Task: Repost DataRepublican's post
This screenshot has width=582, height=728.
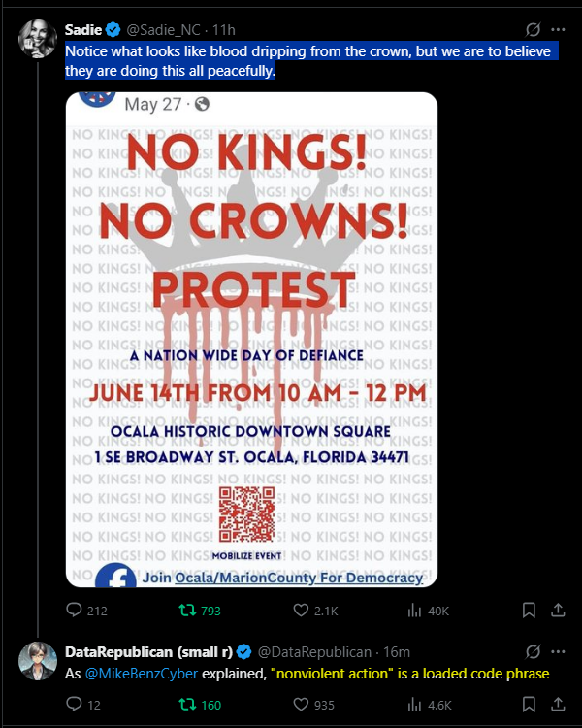Action: pyautogui.click(x=184, y=705)
